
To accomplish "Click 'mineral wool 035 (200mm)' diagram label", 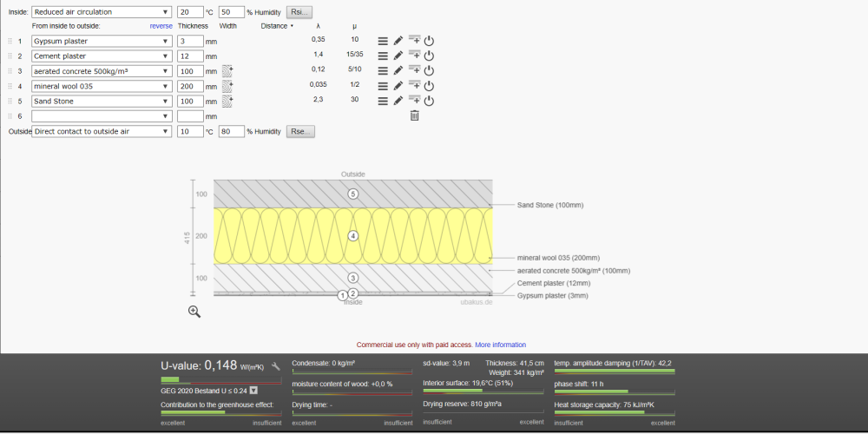I will 558,258.
